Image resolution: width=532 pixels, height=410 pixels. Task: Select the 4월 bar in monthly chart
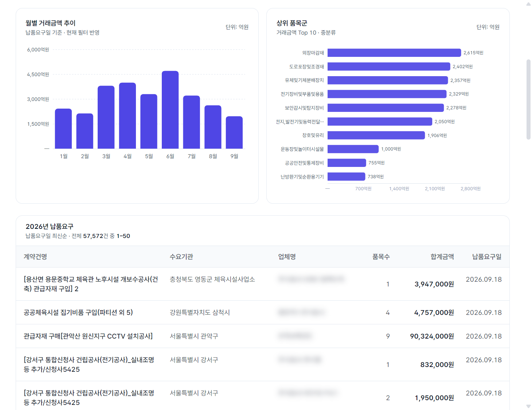tap(128, 116)
